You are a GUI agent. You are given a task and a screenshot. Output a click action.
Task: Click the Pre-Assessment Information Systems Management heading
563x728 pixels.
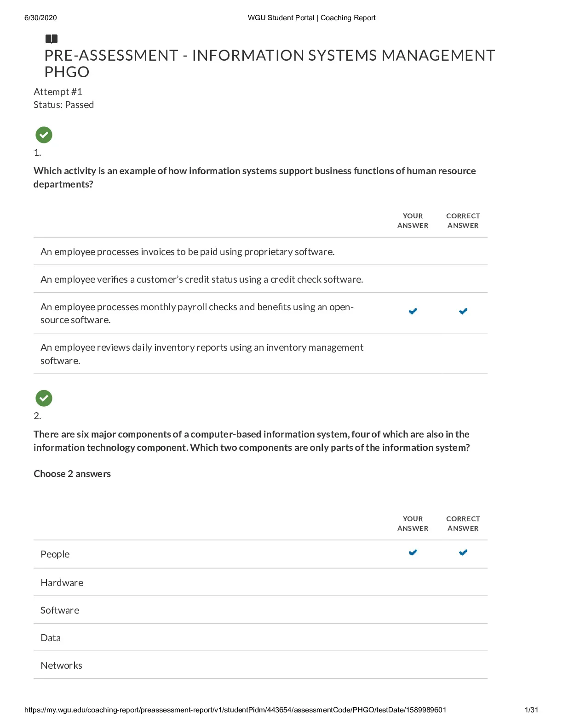coord(270,63)
